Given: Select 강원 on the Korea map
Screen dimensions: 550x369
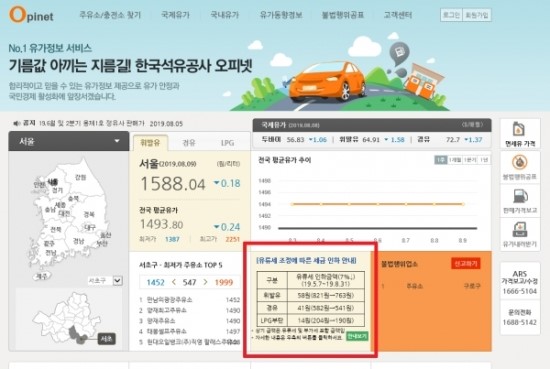Looking at the screenshot, I should 80,177.
